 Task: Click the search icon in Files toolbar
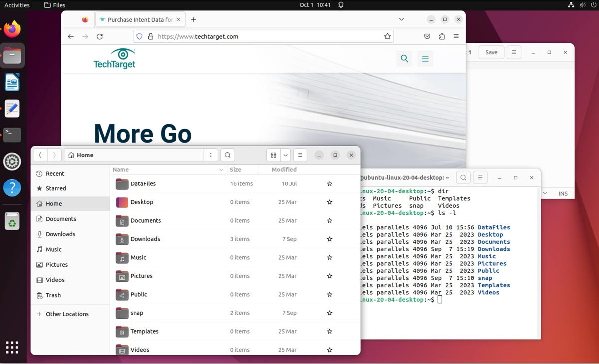coord(227,155)
